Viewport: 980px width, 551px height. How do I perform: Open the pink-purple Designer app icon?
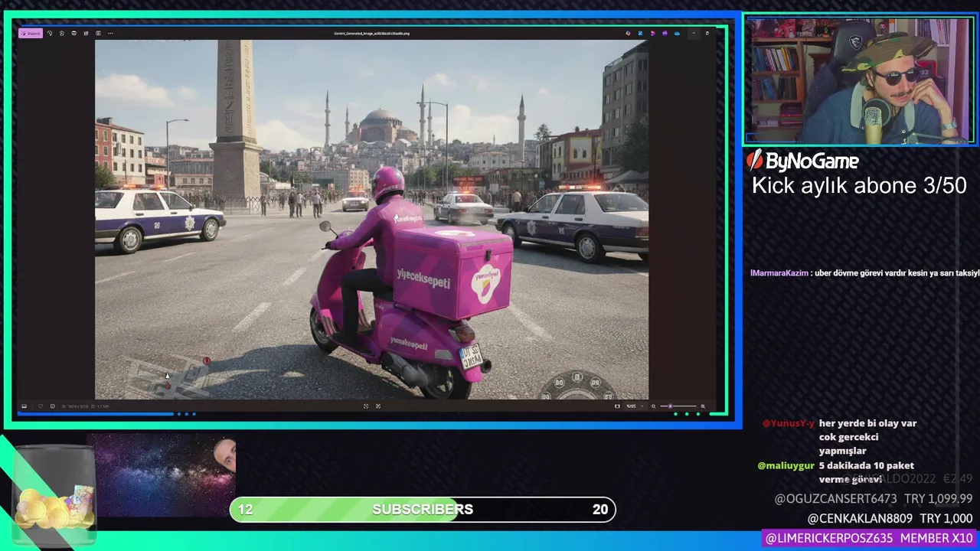pos(653,33)
